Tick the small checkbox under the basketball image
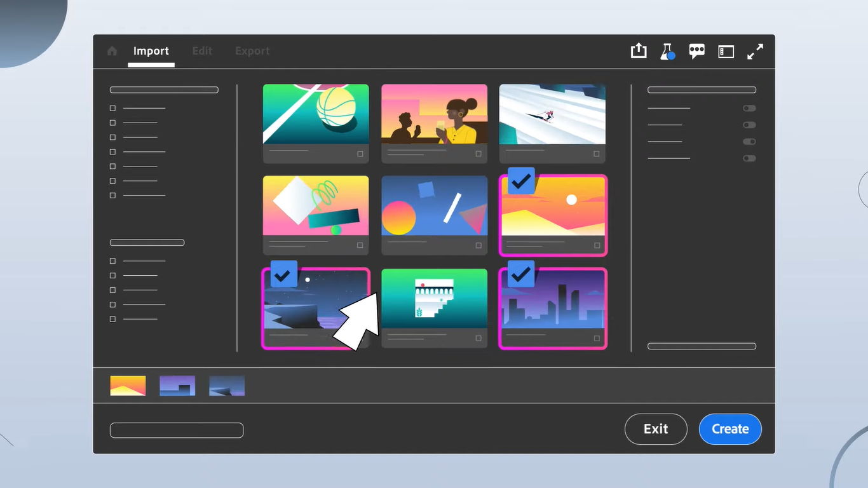868x488 pixels. (x=360, y=154)
